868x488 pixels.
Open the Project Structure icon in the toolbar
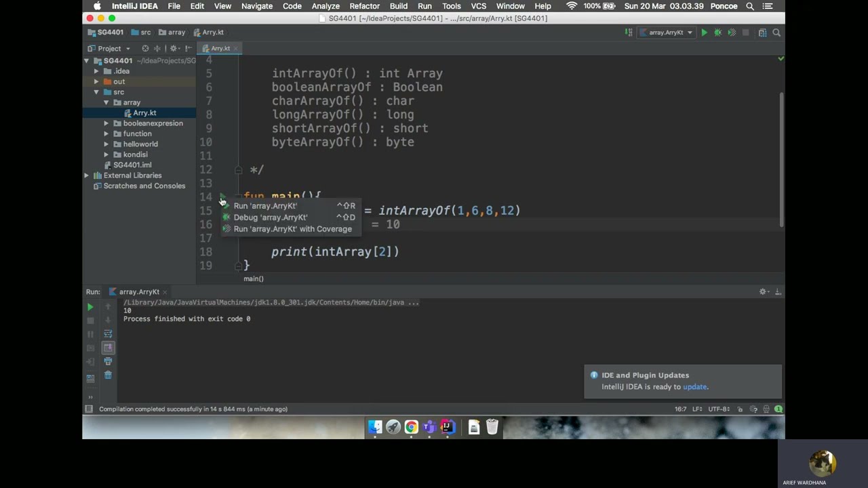(x=763, y=33)
